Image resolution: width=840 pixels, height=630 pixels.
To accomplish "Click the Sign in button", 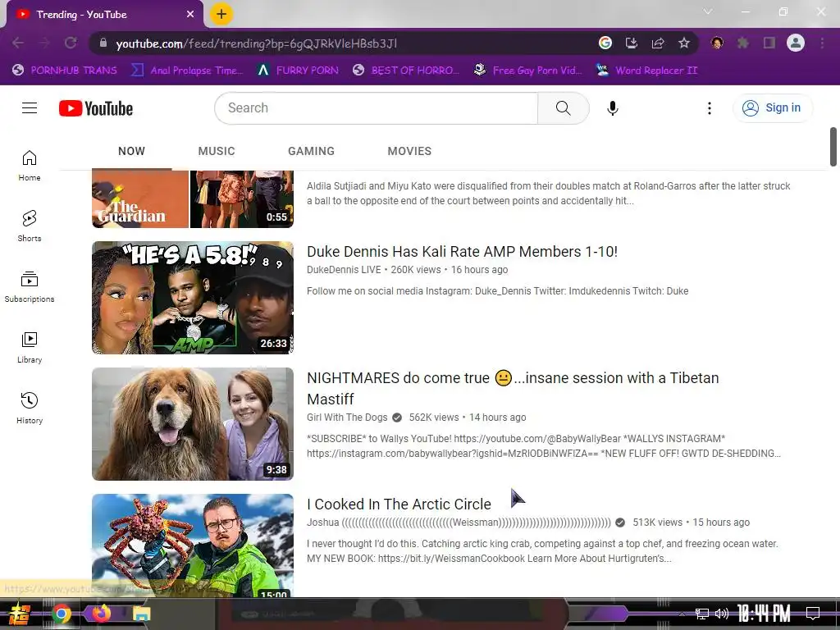I will 772,107.
